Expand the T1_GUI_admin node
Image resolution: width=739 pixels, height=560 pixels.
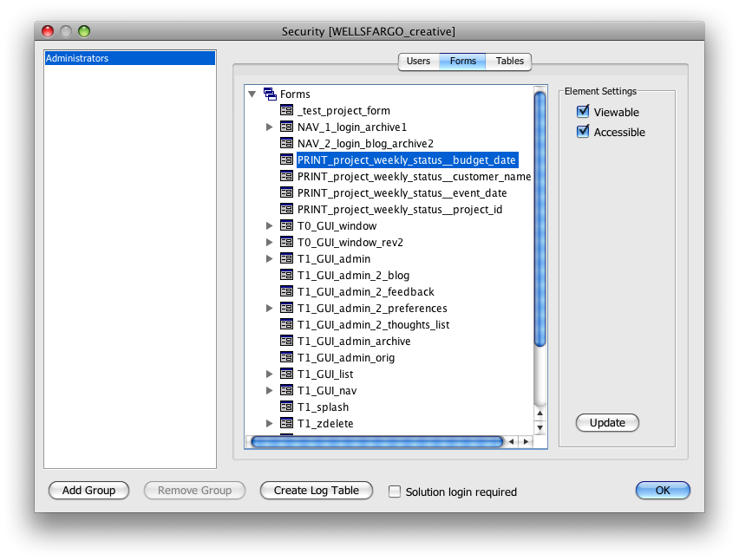coord(269,258)
